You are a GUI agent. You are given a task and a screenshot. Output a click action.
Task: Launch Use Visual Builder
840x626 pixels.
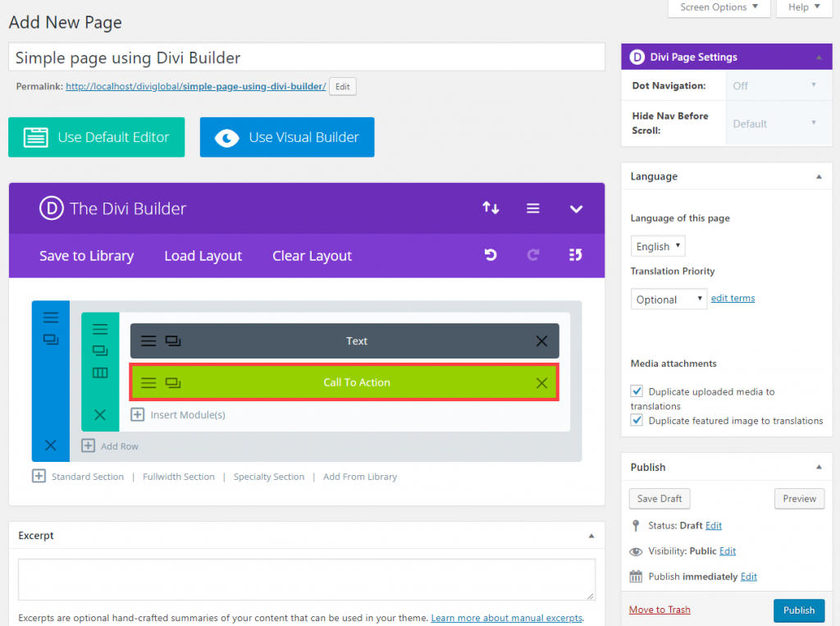click(287, 137)
